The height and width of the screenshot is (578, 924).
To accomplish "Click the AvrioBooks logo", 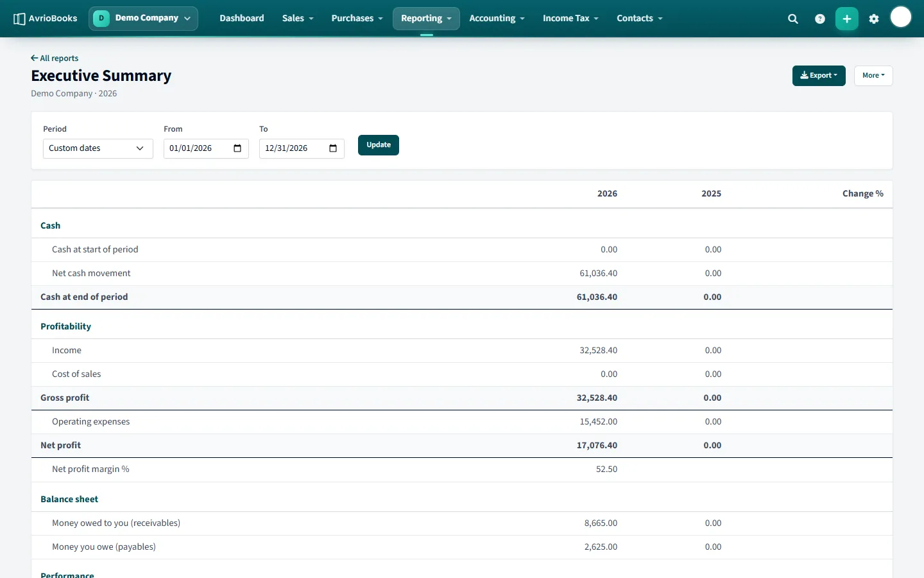I will coord(46,18).
